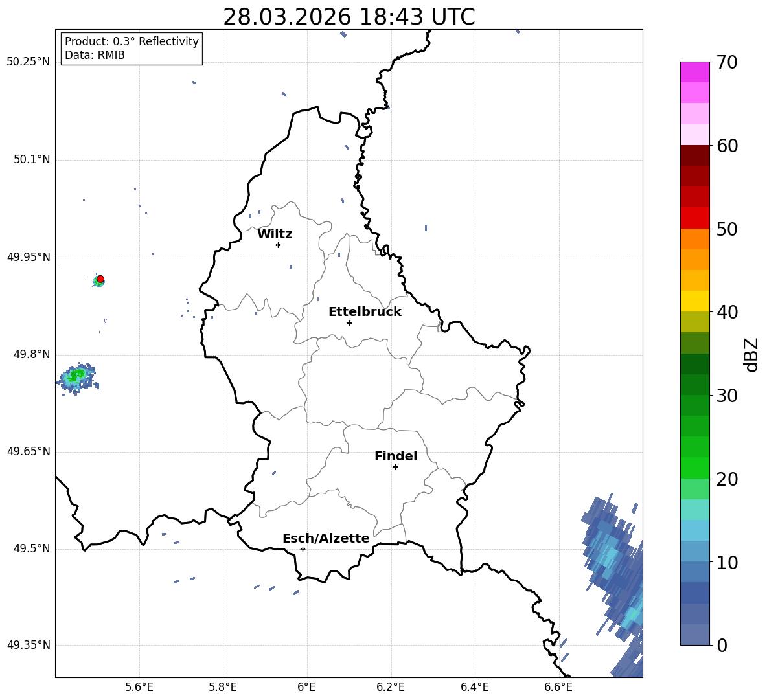Click the Findel city label
The image size is (767, 700).
click(396, 456)
